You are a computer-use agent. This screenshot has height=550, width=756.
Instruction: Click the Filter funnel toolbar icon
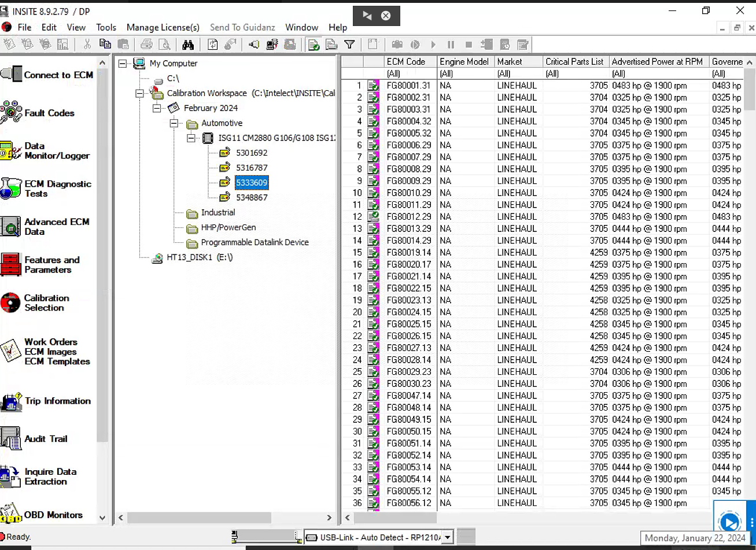point(349,45)
